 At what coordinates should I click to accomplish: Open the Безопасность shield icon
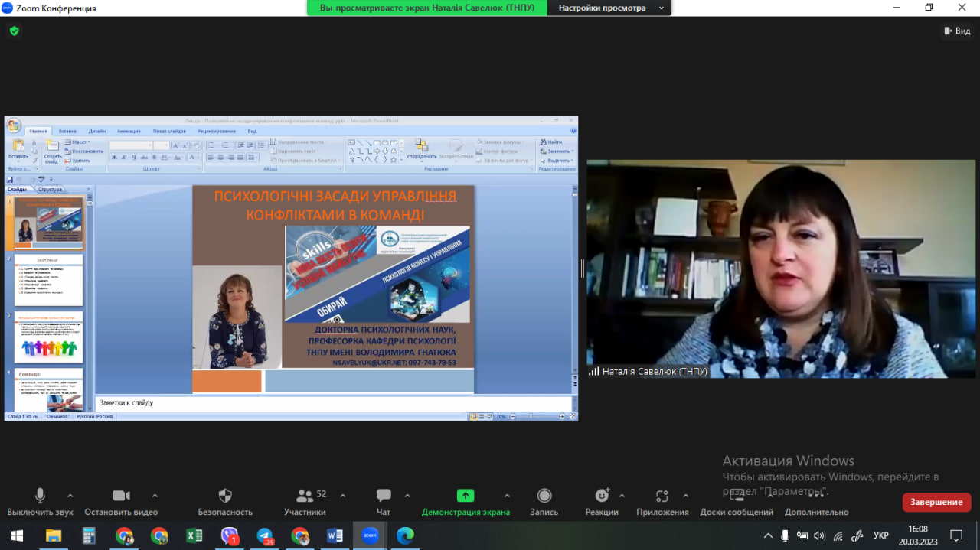point(225,496)
